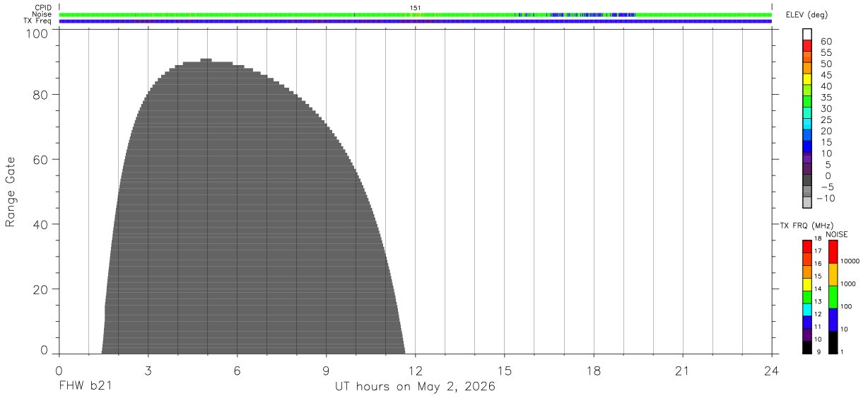Screen dimensions: 868x401
Task: Click the '16' TX FRQ scale label
Action: click(x=817, y=264)
